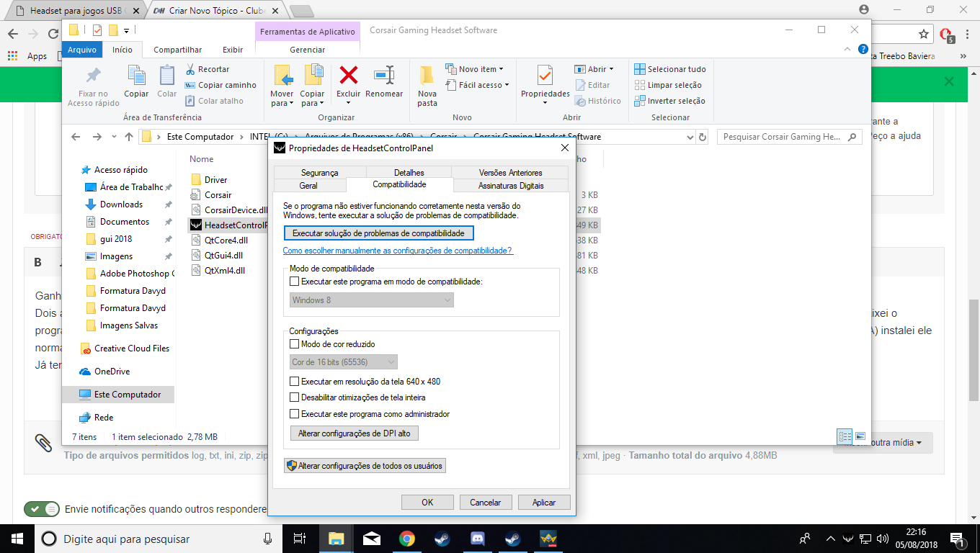Check Desabilitar otimizações de tela inteira
This screenshot has height=553, width=980.
pyautogui.click(x=294, y=397)
